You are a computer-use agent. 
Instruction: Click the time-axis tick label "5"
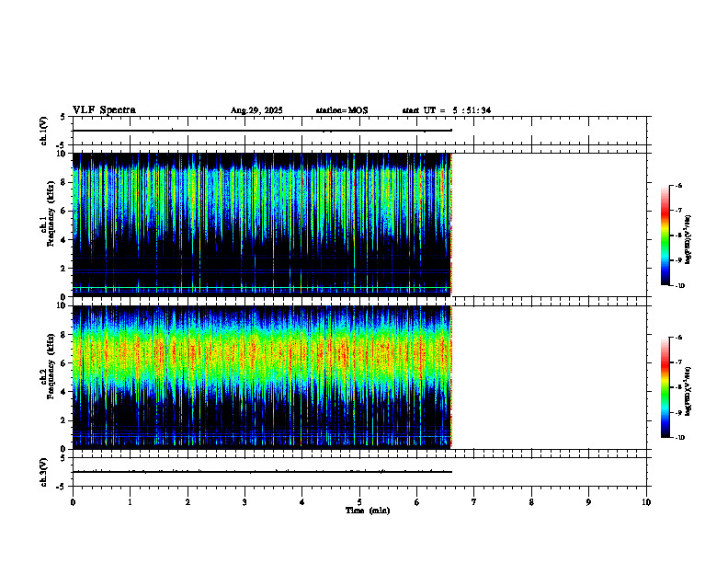tap(359, 502)
